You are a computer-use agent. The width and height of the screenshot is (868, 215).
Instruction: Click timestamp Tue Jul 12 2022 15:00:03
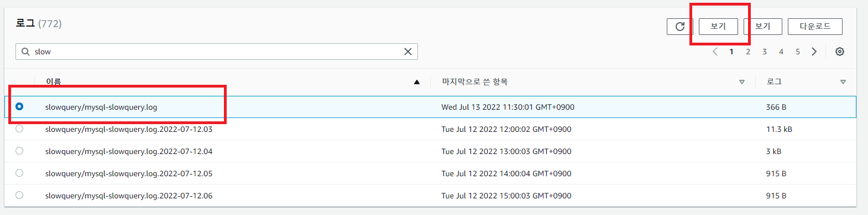pyautogui.click(x=506, y=196)
